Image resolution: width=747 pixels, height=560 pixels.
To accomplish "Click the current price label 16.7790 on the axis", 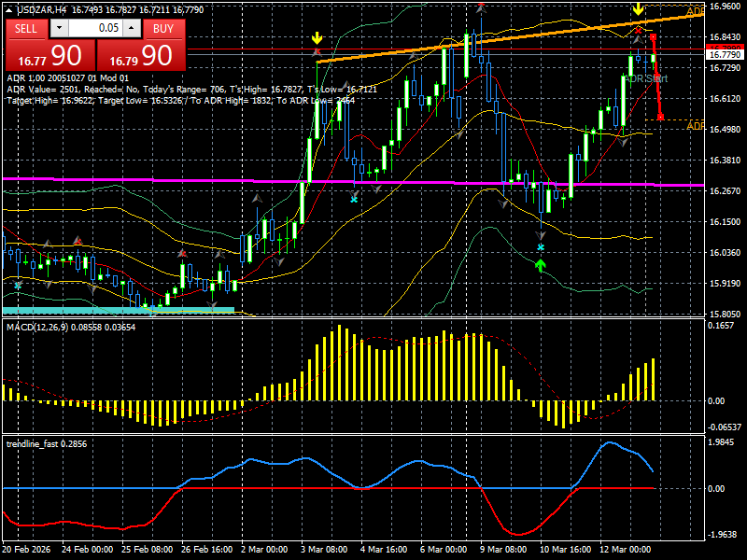I will pyautogui.click(x=726, y=55).
